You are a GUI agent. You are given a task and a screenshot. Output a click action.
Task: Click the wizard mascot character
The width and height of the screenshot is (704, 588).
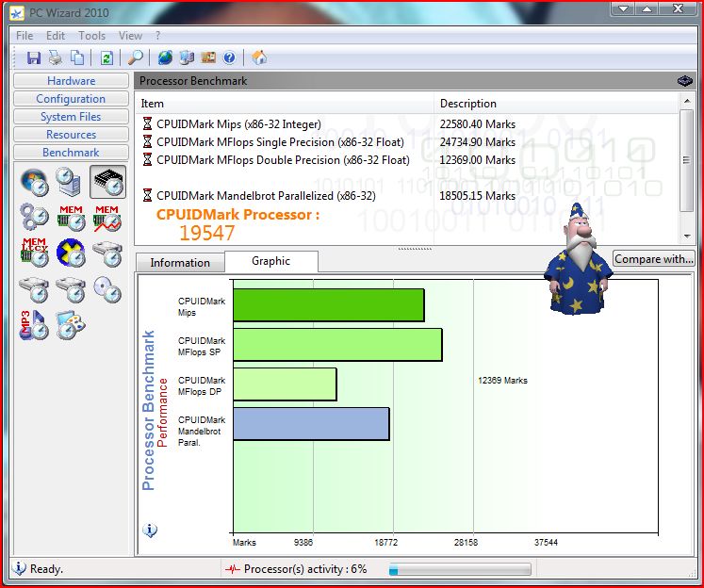click(577, 259)
